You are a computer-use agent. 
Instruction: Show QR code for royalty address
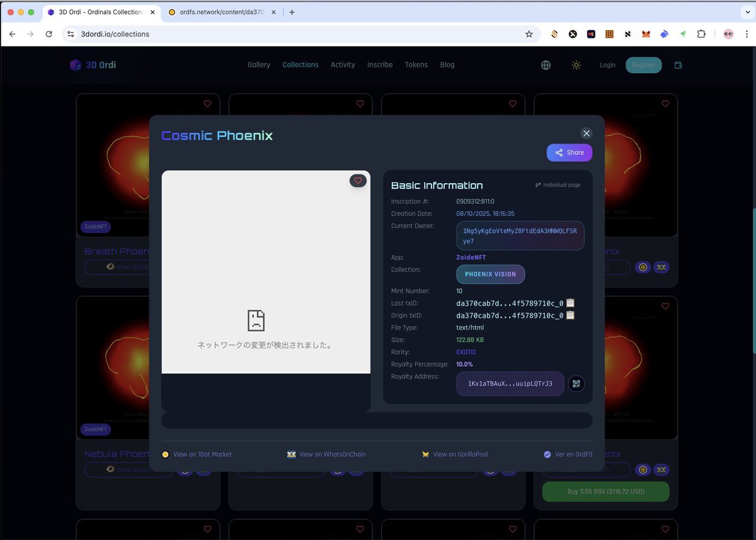(576, 384)
